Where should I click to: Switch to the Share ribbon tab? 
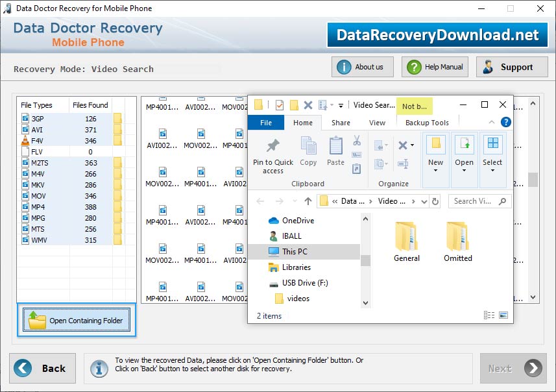[x=341, y=123]
